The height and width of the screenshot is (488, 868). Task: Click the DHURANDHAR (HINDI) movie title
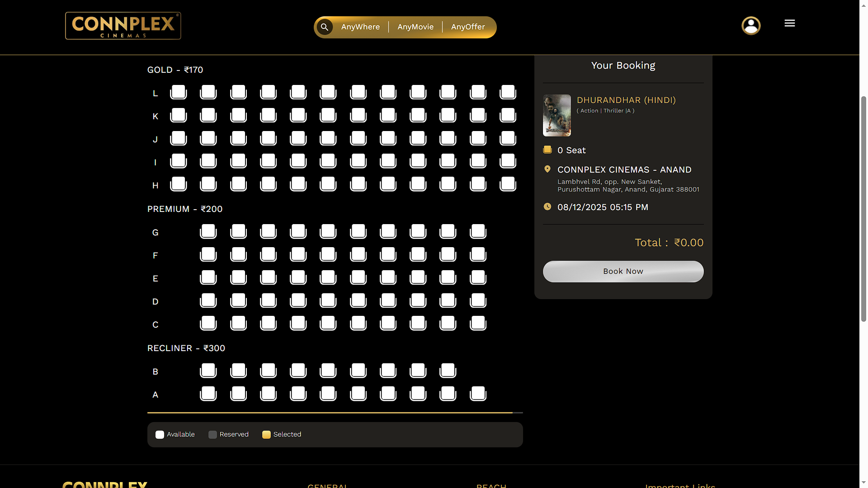(626, 100)
